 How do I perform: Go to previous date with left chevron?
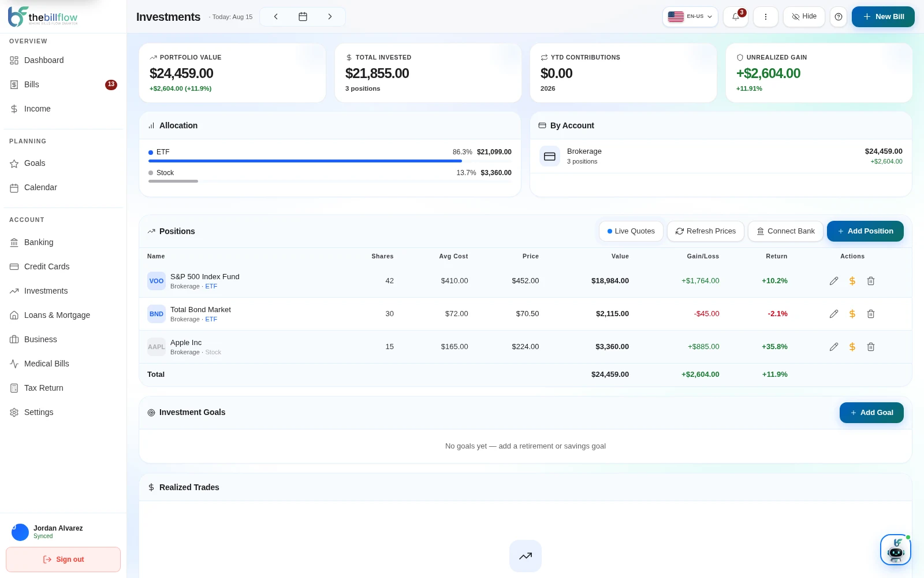coord(276,17)
